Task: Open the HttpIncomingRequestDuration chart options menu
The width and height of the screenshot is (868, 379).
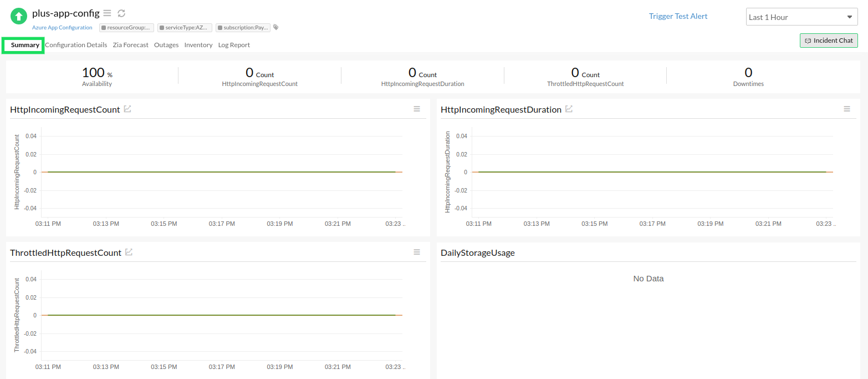Action: click(847, 109)
